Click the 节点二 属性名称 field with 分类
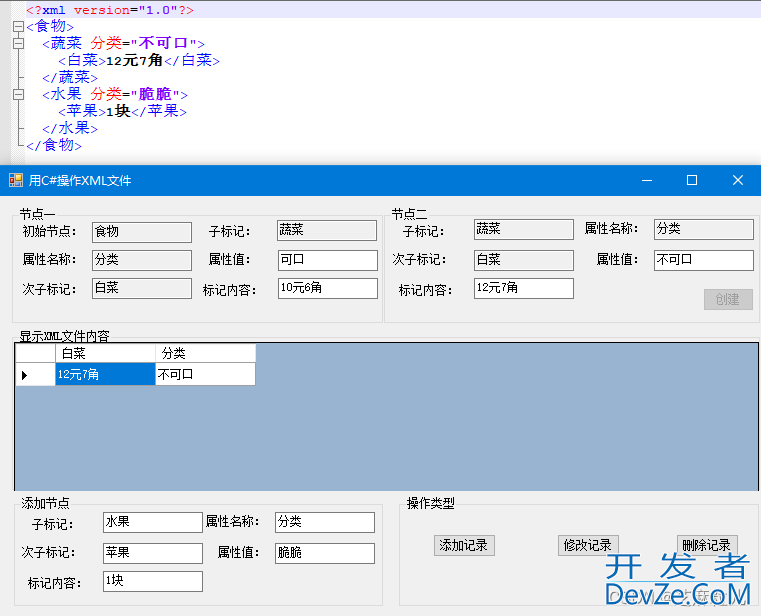 [x=704, y=229]
